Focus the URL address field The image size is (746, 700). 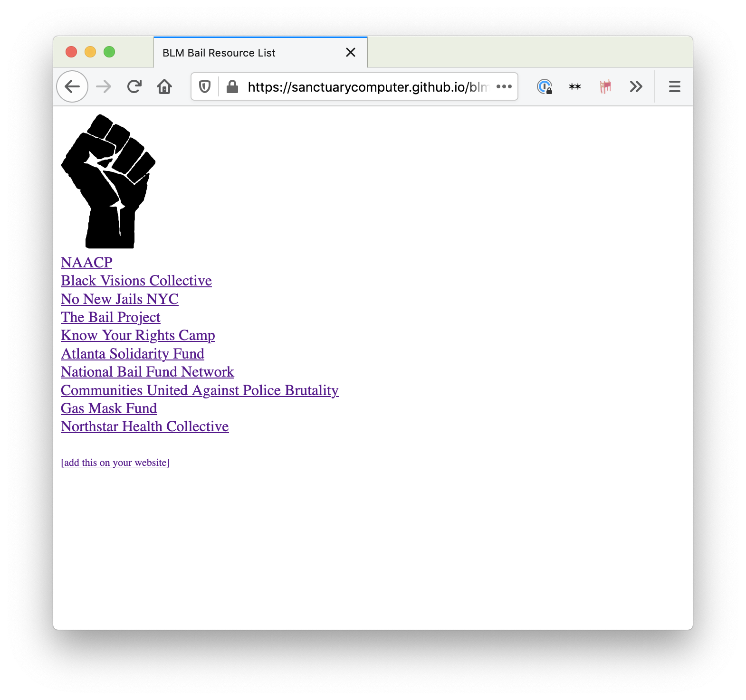tap(367, 87)
